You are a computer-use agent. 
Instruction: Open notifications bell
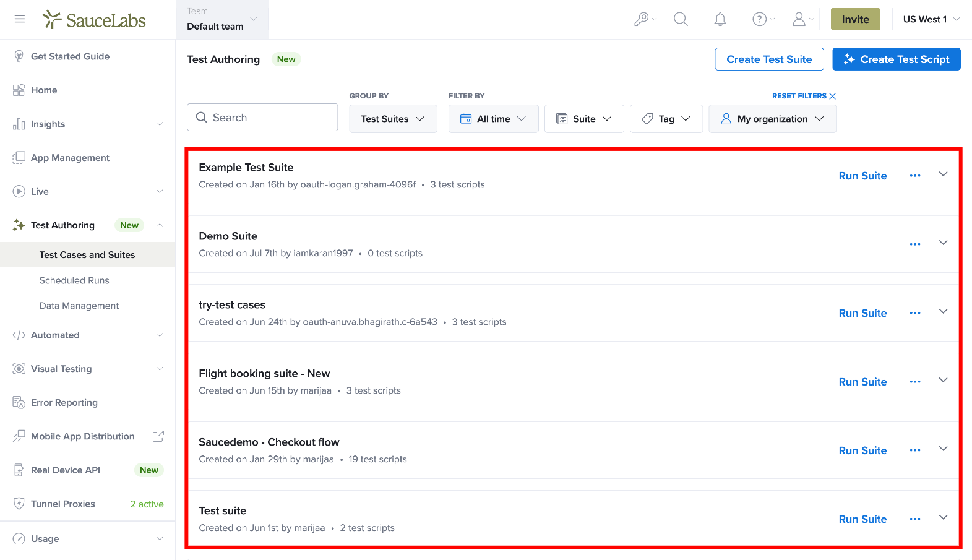[x=720, y=19]
